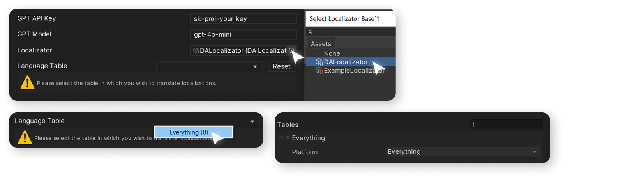The width and height of the screenshot is (644, 178).
Task: Grab the drag handle beside Everything table entry
Action: tap(281, 138)
